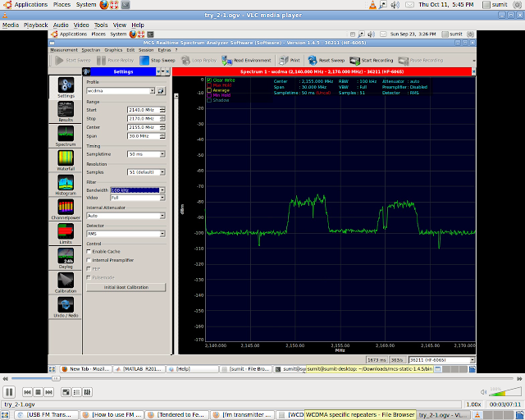The image size is (525, 420).
Task: Open the Channelpower view icon
Action: click(x=66, y=208)
